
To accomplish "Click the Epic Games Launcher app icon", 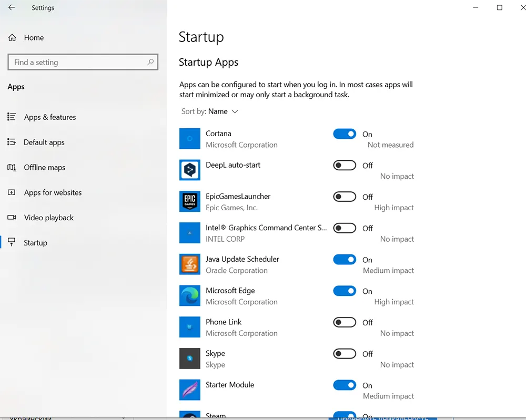I will point(189,201).
